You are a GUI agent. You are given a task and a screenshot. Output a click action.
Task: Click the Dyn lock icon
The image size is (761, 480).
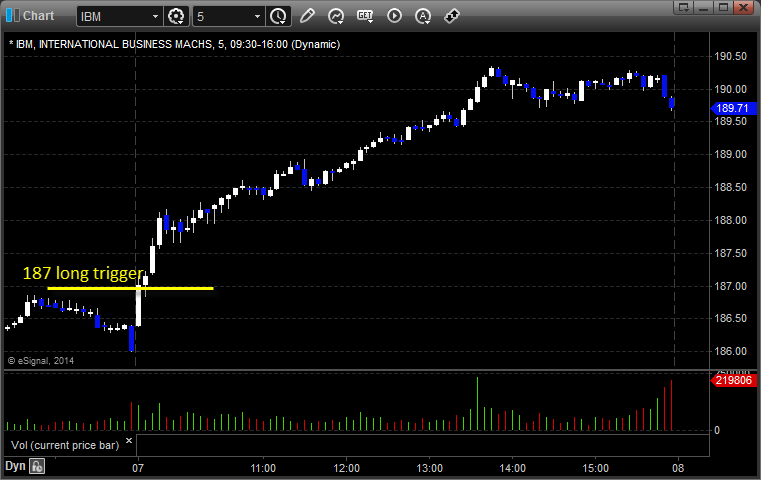37,466
